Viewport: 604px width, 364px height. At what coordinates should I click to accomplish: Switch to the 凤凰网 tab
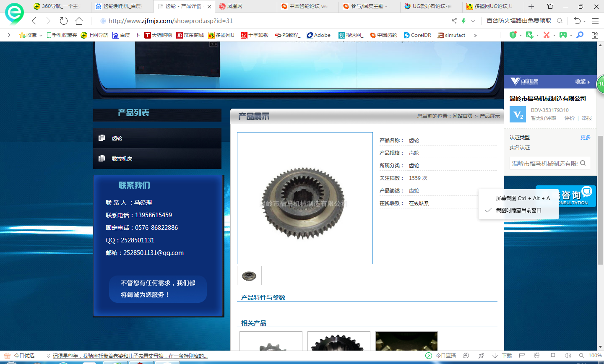246,6
